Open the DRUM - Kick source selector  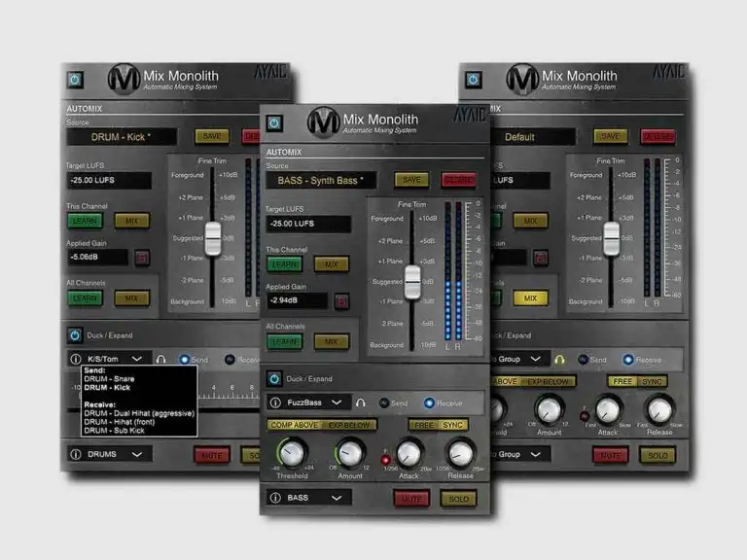point(121,137)
